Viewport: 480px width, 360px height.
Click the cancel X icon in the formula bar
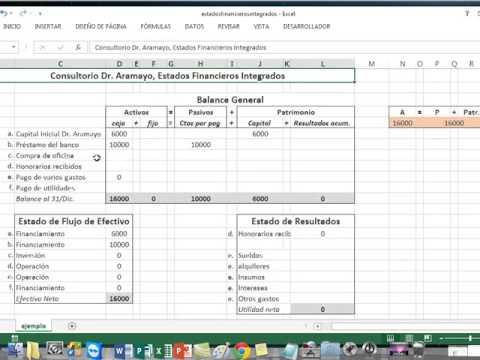43,47
